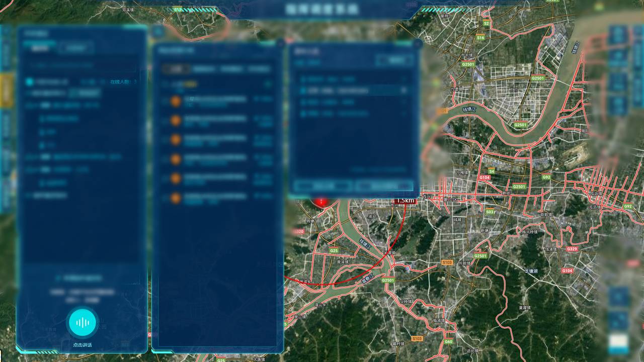This screenshot has width=644, height=362.
Task: Click the 1.5km radius label on the map
Action: pyautogui.click(x=405, y=201)
